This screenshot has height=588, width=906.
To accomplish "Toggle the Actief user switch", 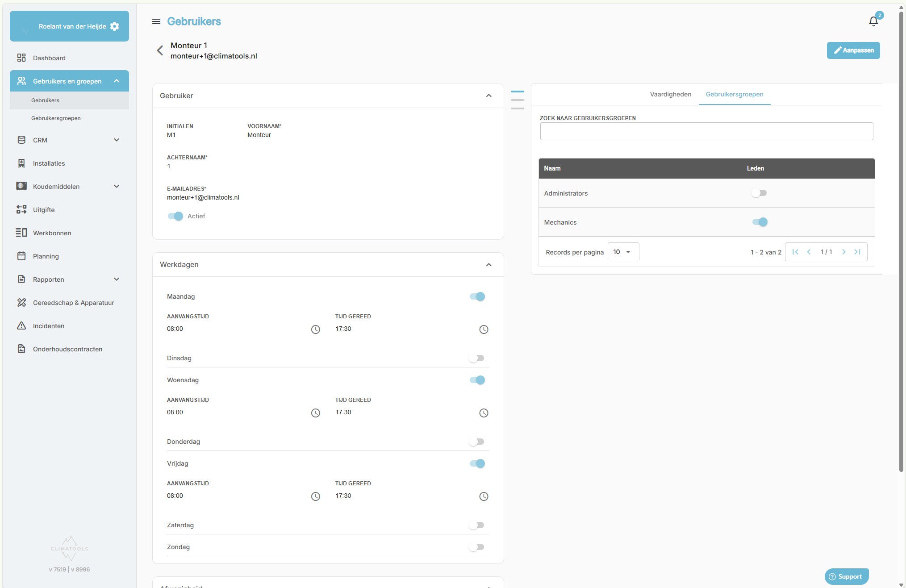I will 175,216.
